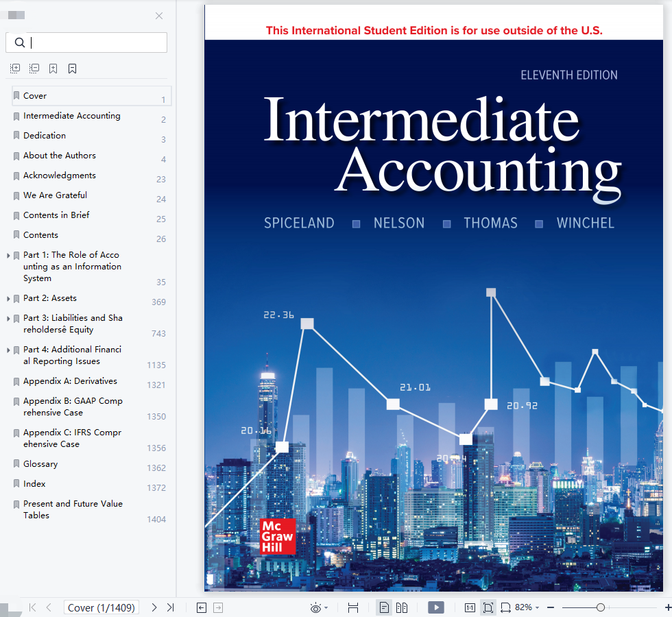Open the eye protection mode dropdown arrow
The image size is (672, 617).
[x=326, y=607]
